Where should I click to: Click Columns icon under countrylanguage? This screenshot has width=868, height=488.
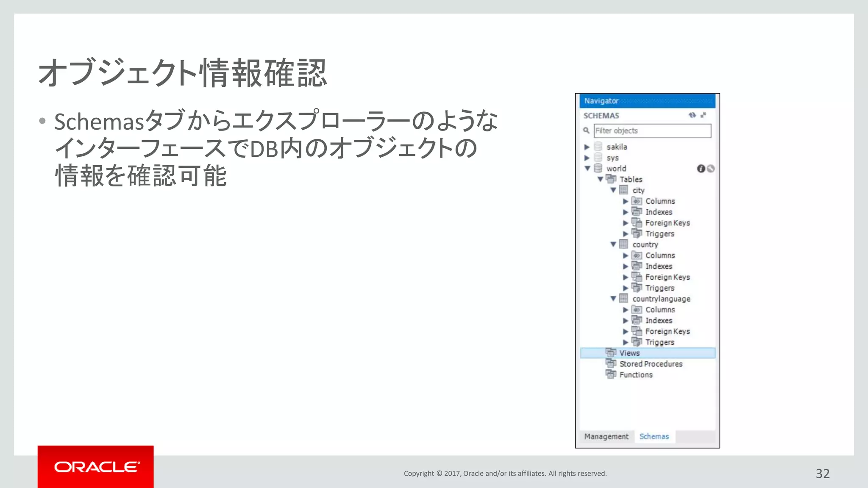pyautogui.click(x=637, y=309)
